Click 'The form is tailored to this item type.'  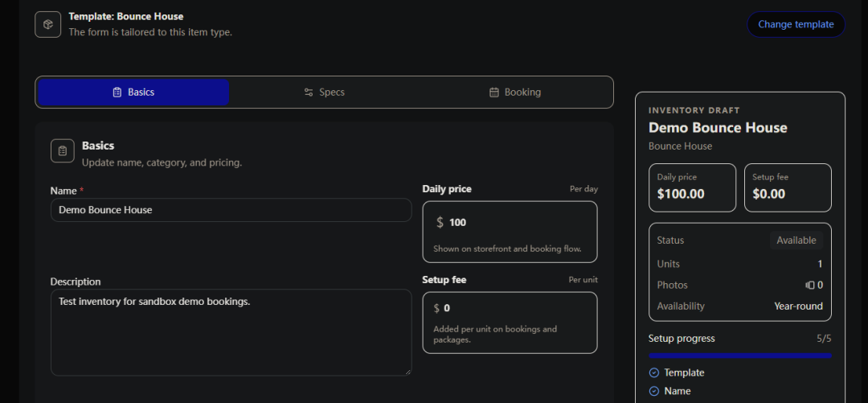coord(150,32)
